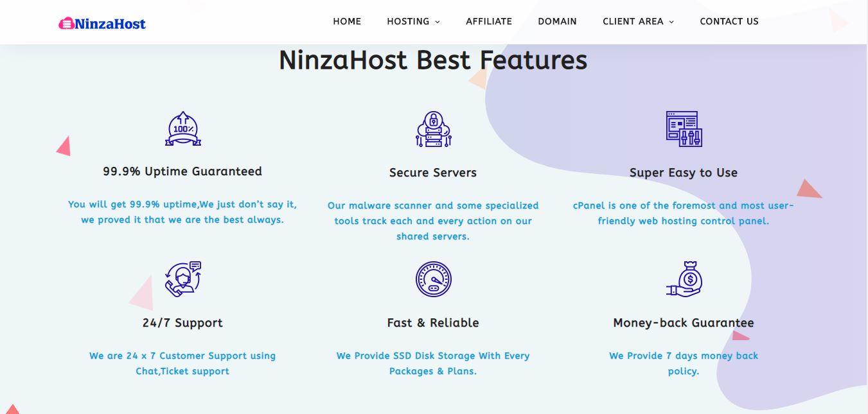The width and height of the screenshot is (868, 414).
Task: Go to the Home page
Action: [x=347, y=21]
